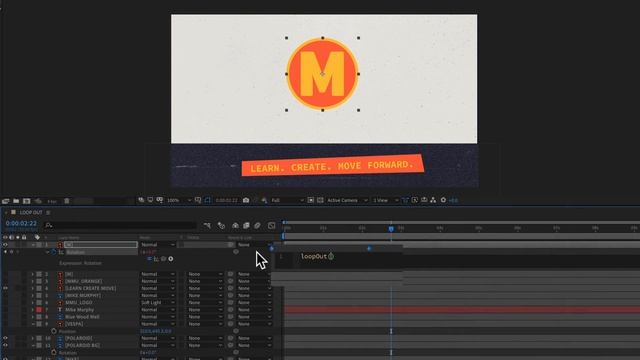The width and height of the screenshot is (640, 360).
Task: Click the label swatch of Blue Wood Wall layer
Action: pyautogui.click(x=39, y=317)
